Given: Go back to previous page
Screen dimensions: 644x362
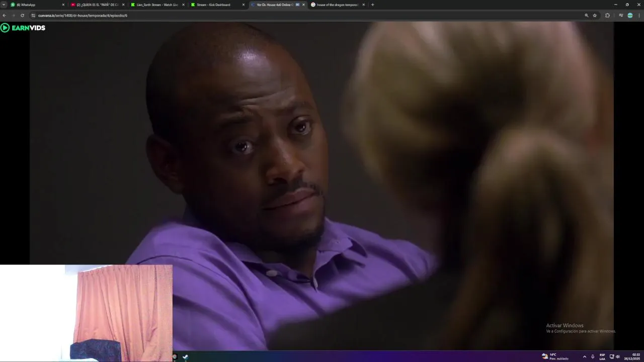Looking at the screenshot, I should 5,16.
